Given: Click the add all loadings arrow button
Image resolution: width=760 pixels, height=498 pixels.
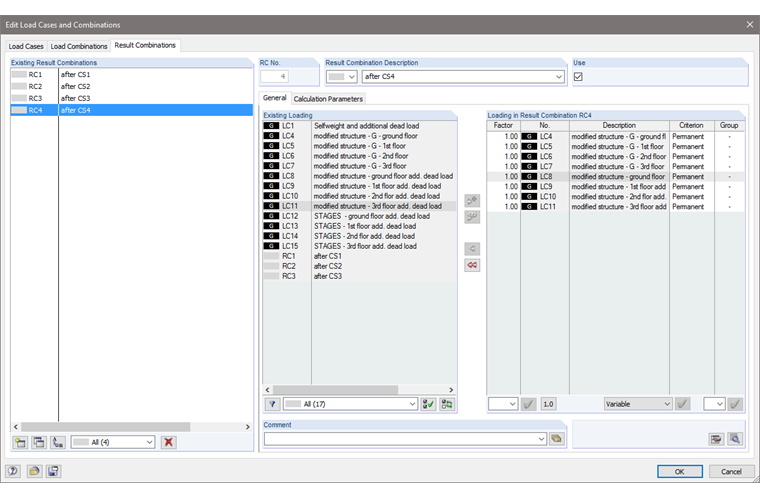Looking at the screenshot, I should 472,217.
